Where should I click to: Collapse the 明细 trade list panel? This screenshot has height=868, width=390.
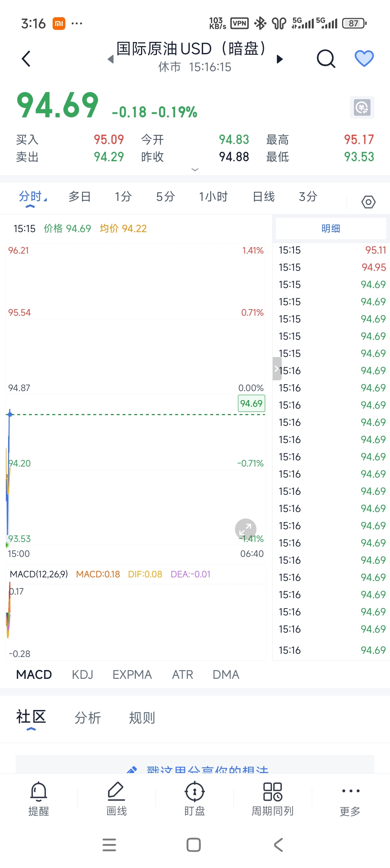point(277,369)
